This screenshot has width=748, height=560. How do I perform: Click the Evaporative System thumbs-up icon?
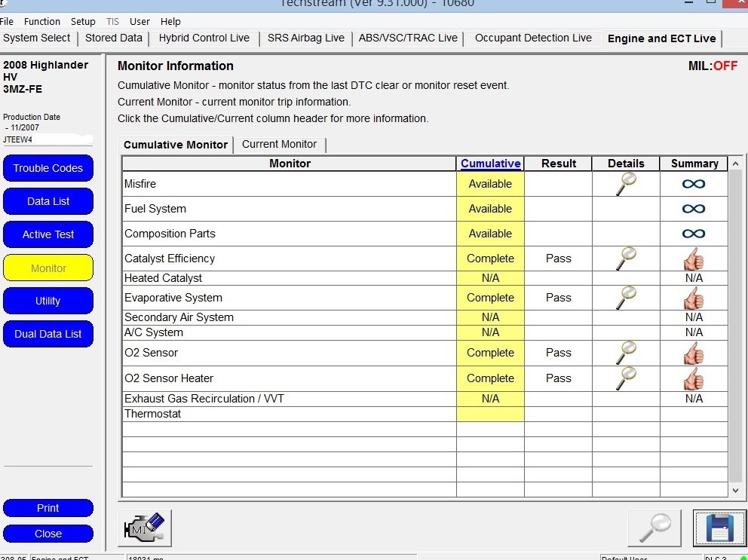[694, 298]
